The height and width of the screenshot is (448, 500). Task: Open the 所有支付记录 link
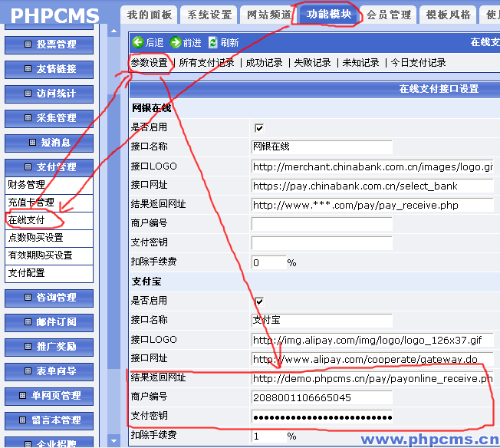[206, 63]
